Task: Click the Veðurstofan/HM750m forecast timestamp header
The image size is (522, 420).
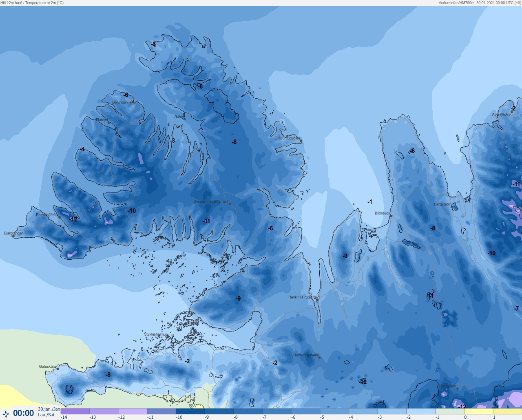Action: tap(480, 3)
